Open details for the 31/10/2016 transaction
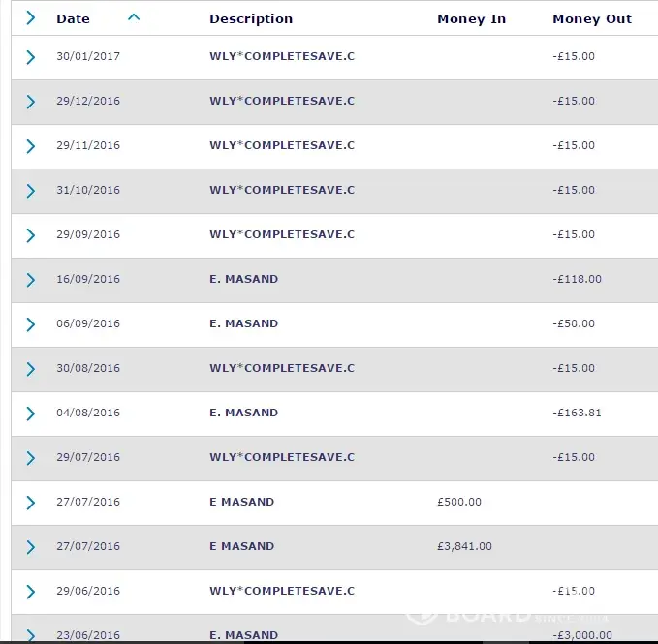 click(31, 191)
